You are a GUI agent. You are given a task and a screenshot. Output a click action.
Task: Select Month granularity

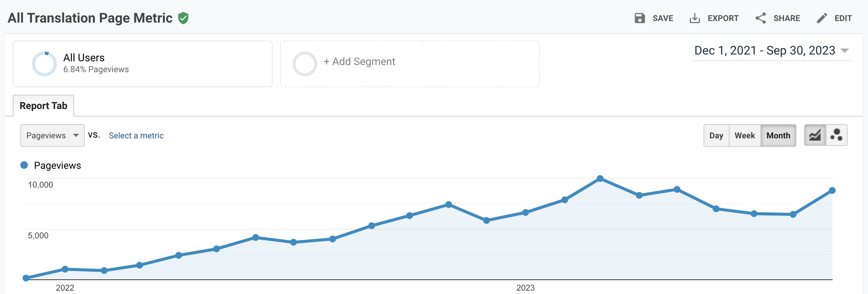tap(778, 135)
